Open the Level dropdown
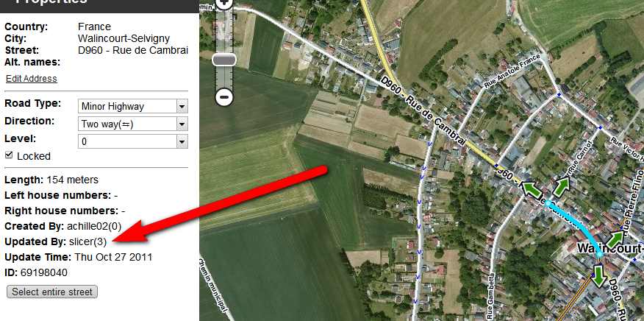 tap(132, 141)
